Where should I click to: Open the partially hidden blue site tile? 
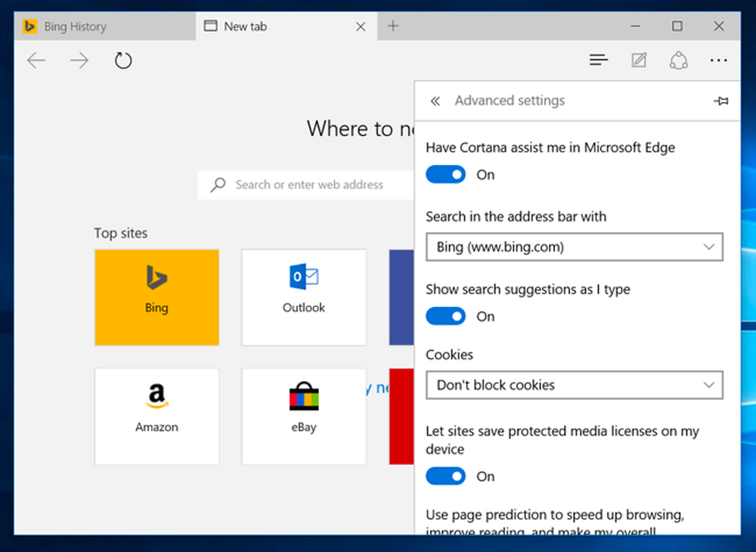pos(401,297)
